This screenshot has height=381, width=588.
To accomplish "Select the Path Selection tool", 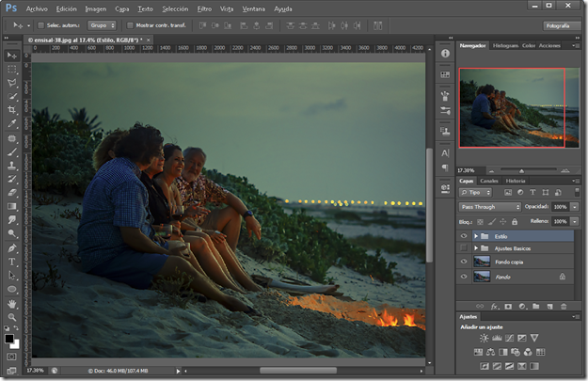I will coord(12,275).
